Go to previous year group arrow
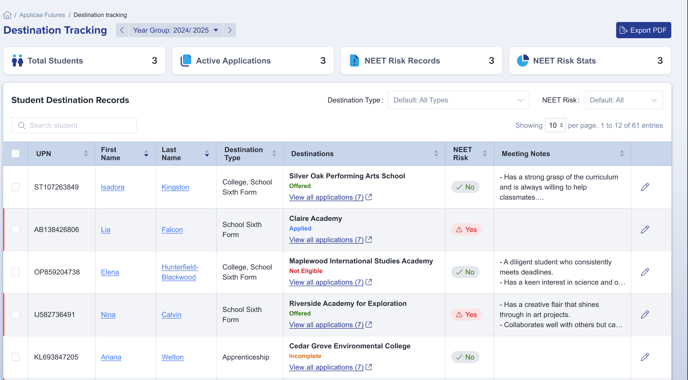This screenshot has height=380, width=688. coord(122,30)
